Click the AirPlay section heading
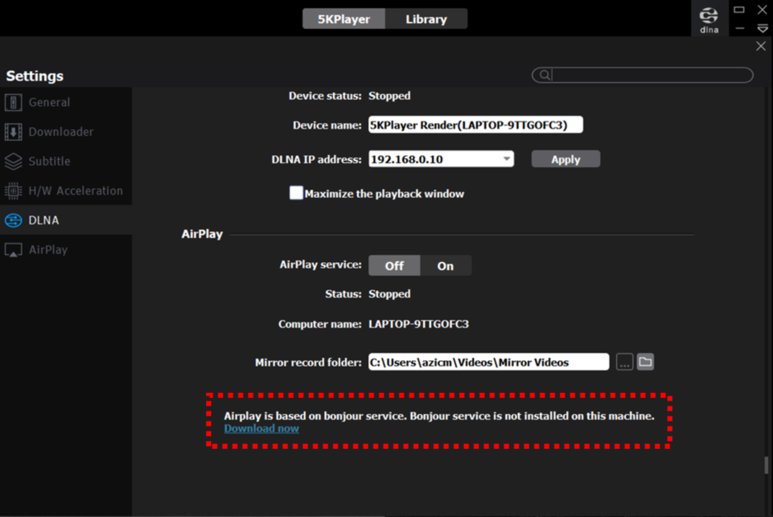 tap(202, 234)
